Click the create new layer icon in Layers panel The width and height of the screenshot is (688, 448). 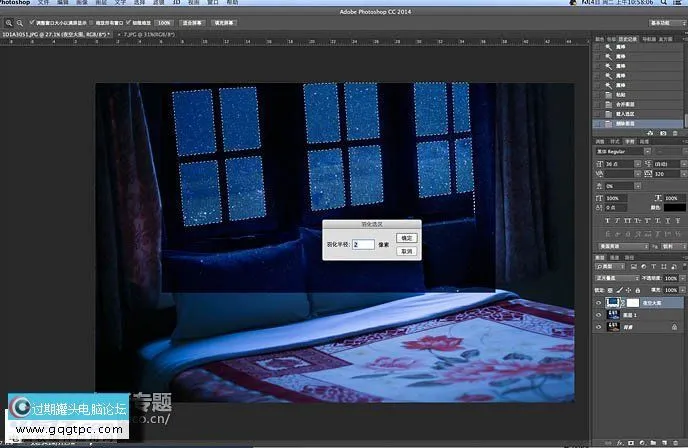click(x=666, y=441)
